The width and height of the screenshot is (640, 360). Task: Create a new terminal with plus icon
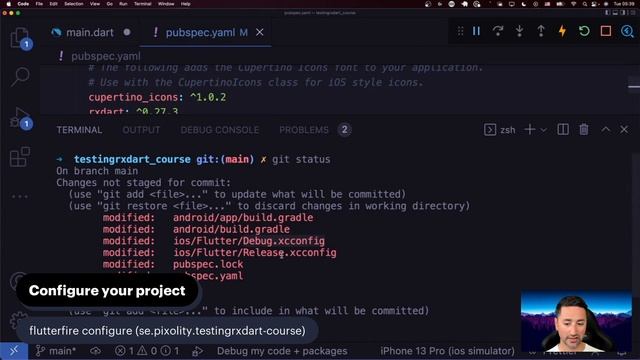[x=530, y=130]
